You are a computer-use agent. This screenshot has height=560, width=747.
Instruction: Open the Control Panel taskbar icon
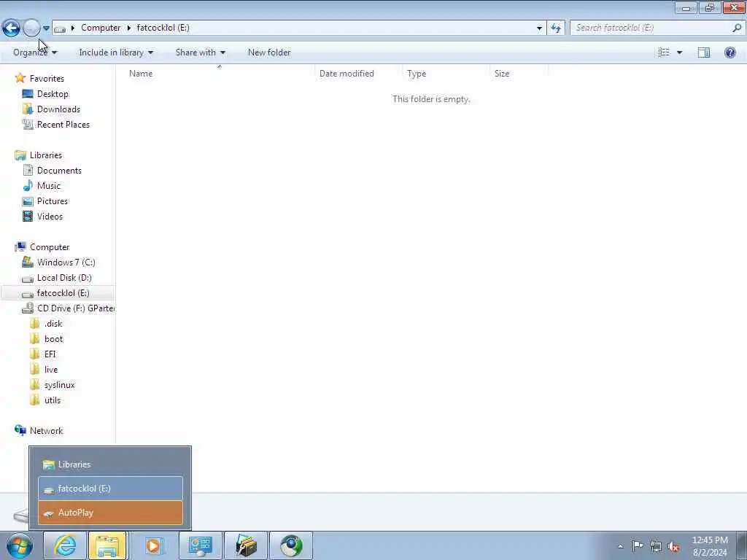(200, 545)
